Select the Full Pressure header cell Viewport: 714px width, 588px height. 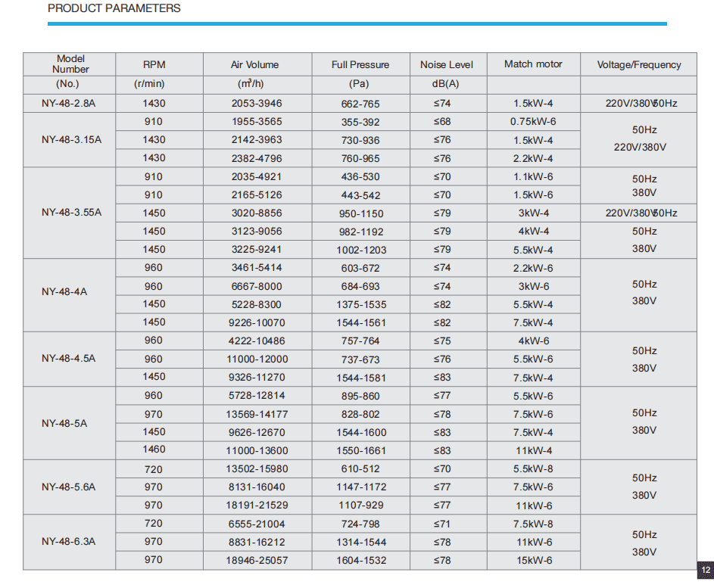pos(360,64)
